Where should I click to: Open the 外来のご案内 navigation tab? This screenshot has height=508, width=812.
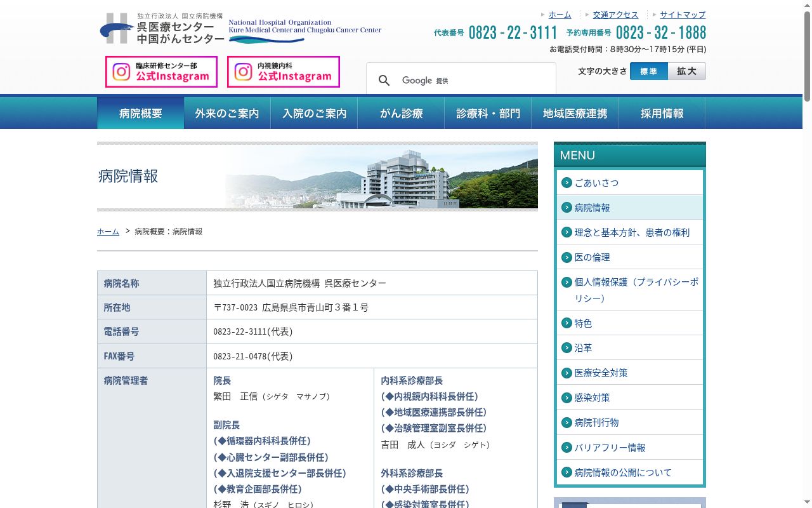(227, 113)
